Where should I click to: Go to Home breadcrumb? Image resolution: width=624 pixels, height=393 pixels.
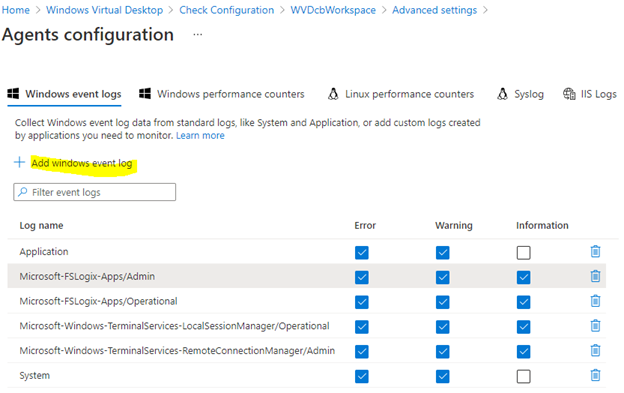(x=16, y=10)
